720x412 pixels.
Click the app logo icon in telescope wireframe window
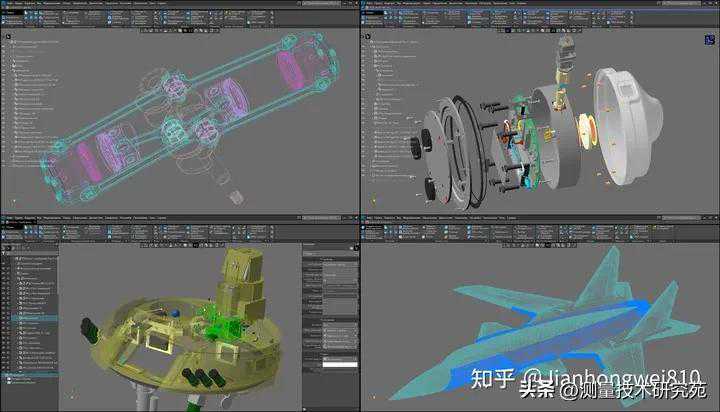pos(4,3)
